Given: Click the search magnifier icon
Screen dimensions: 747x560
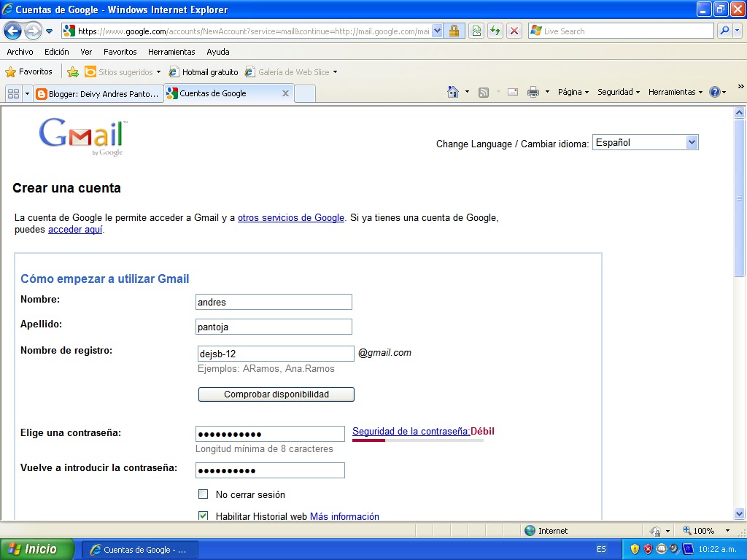Looking at the screenshot, I should point(724,31).
